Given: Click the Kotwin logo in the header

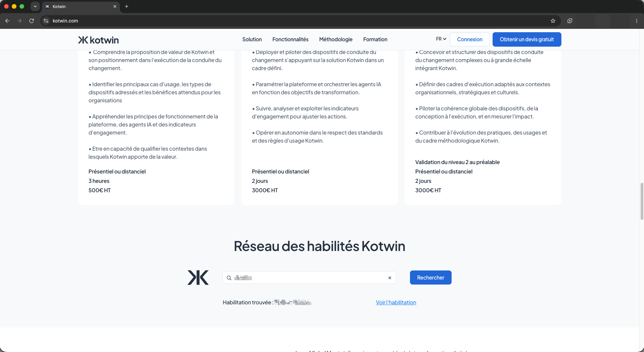Looking at the screenshot, I should (98, 40).
